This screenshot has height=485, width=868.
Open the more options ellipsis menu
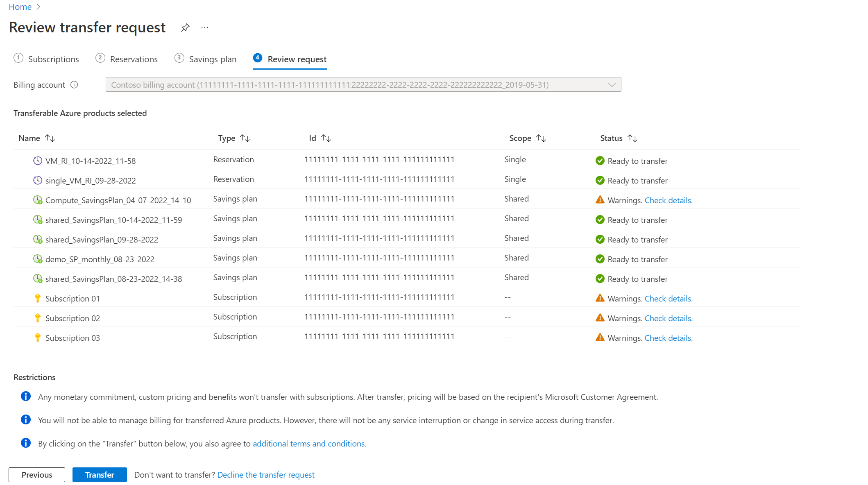(x=205, y=27)
